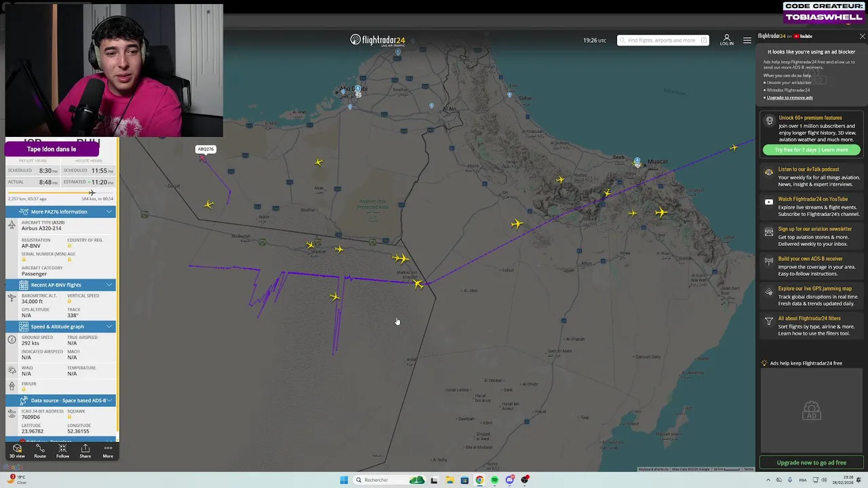Viewport: 868px width, 488px height.
Task: Open Explore our live GPS jamming map
Action: (812, 296)
